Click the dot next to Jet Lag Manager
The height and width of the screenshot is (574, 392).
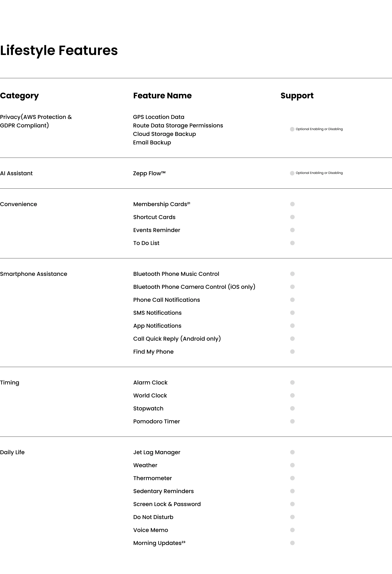[292, 452]
